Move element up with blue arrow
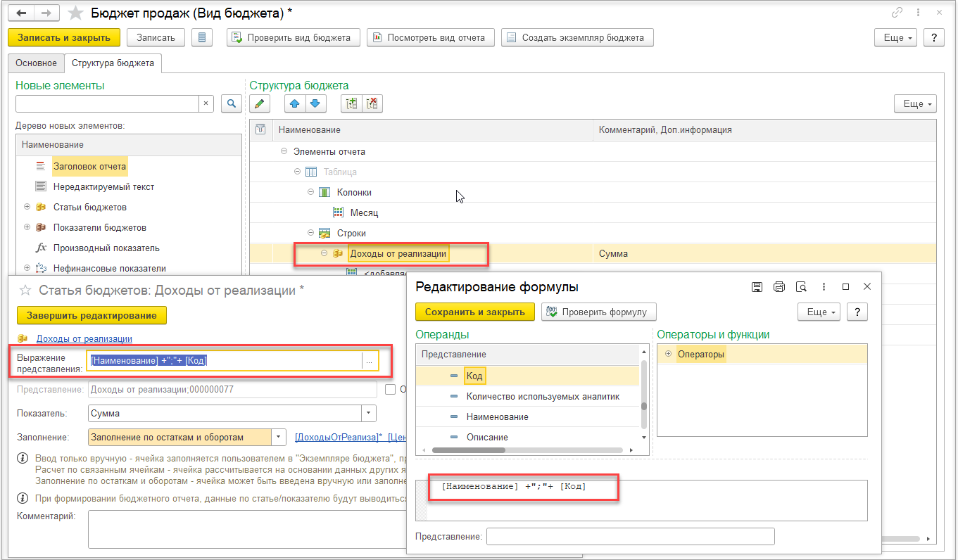Image resolution: width=958 pixels, height=560 pixels. pyautogui.click(x=295, y=104)
